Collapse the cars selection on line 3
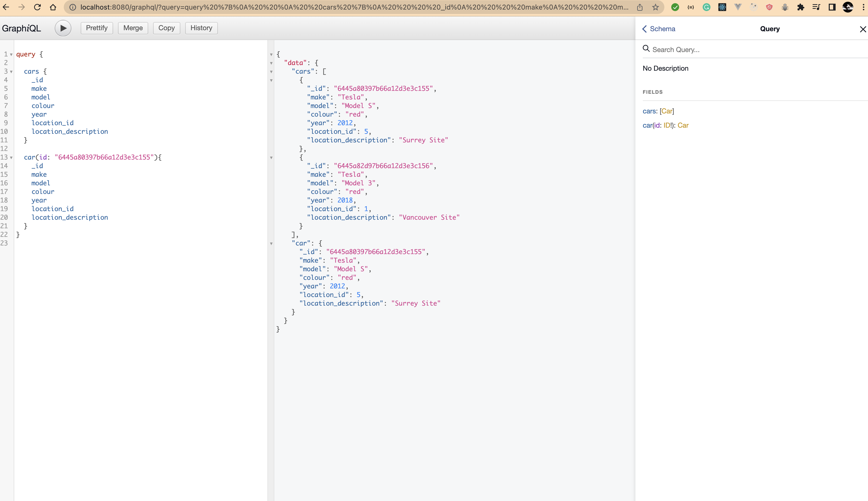 coord(11,71)
